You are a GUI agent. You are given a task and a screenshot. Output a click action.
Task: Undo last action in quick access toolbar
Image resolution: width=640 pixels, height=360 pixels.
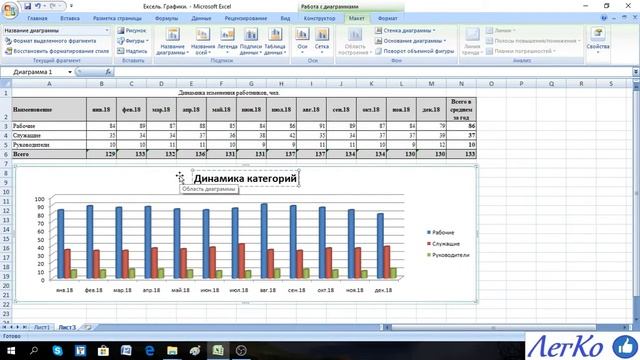coord(38,6)
